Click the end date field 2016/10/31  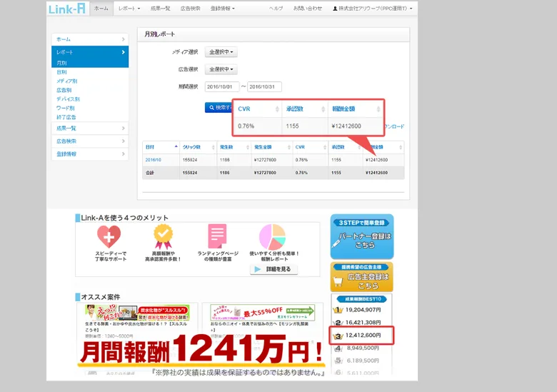[x=264, y=86]
